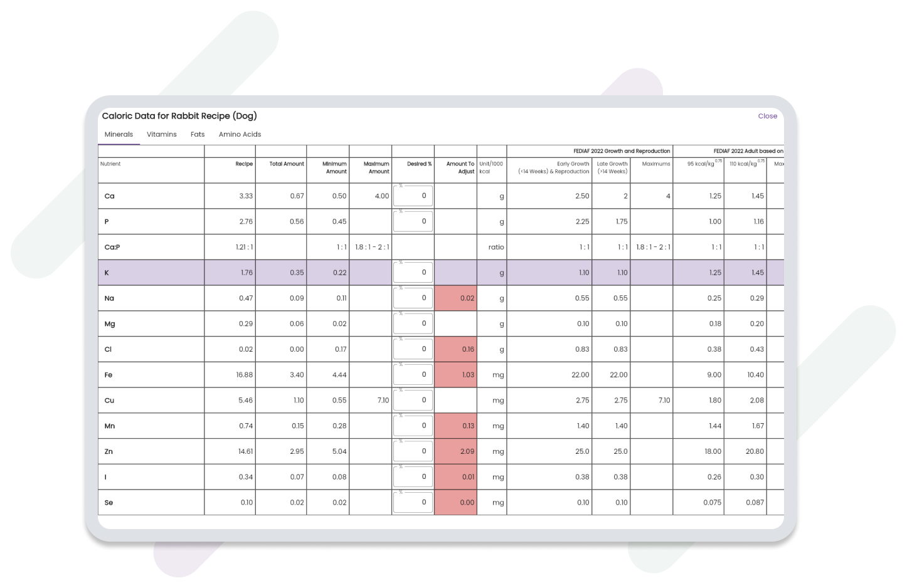Focus the Desired % input for K
907x588 pixels.
pyautogui.click(x=413, y=273)
